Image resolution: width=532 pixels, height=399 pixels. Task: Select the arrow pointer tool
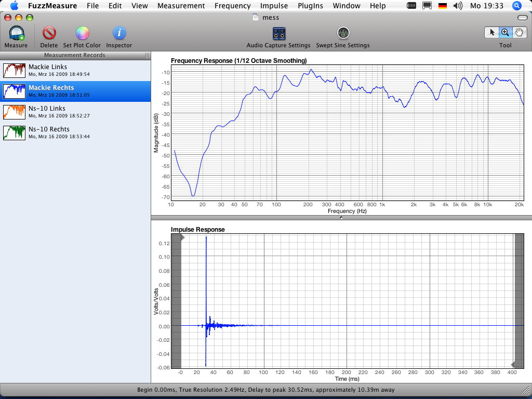pos(491,32)
